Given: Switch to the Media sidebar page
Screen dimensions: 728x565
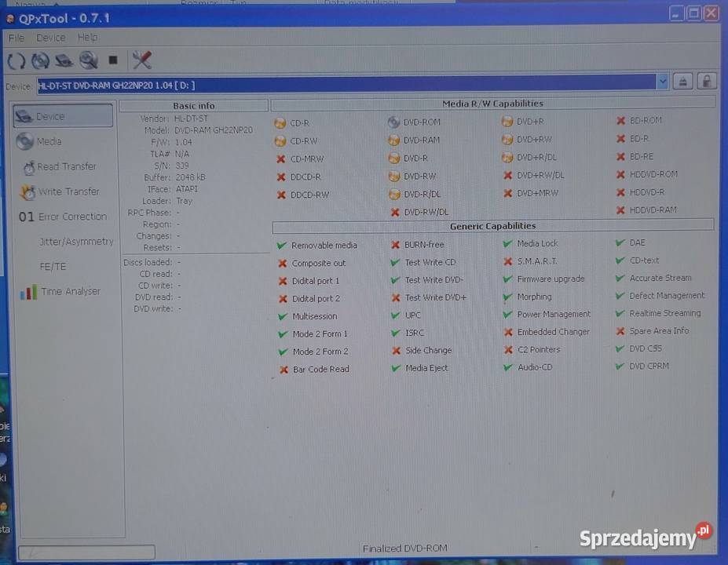Looking at the screenshot, I should pos(49,142).
